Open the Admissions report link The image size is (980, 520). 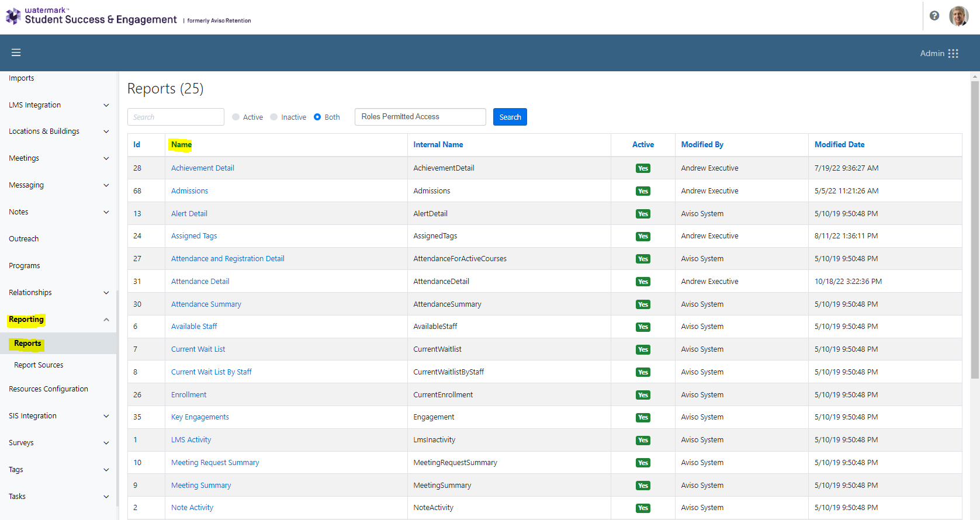189,191
